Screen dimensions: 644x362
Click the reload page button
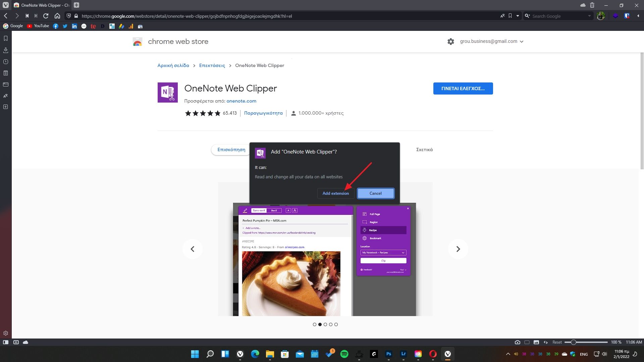(x=46, y=16)
